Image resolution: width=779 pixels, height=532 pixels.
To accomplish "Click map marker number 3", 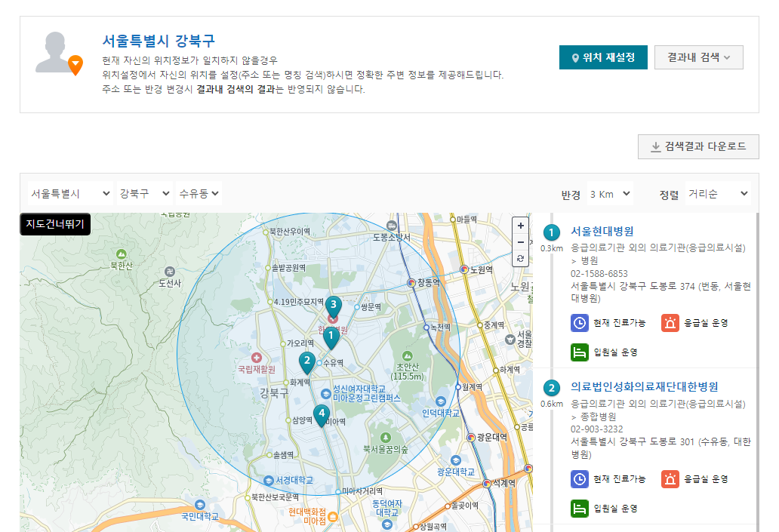I will 334,305.
